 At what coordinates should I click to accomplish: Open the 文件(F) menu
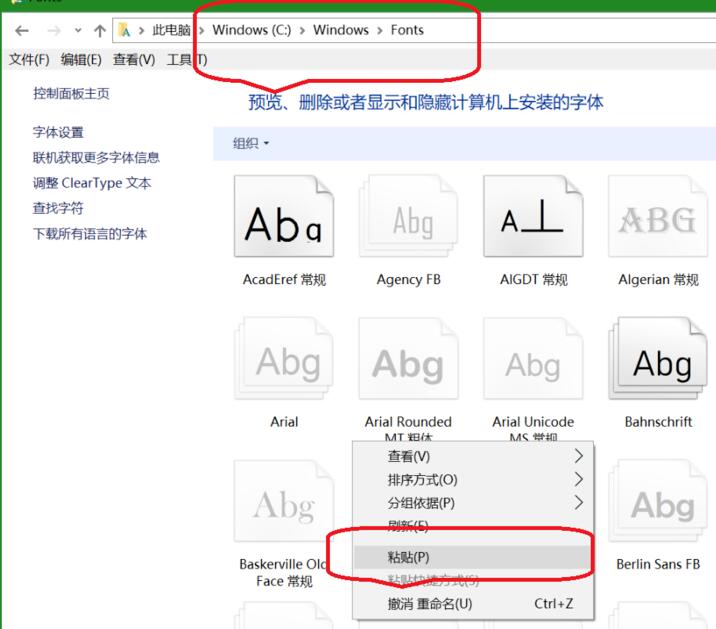pos(29,60)
